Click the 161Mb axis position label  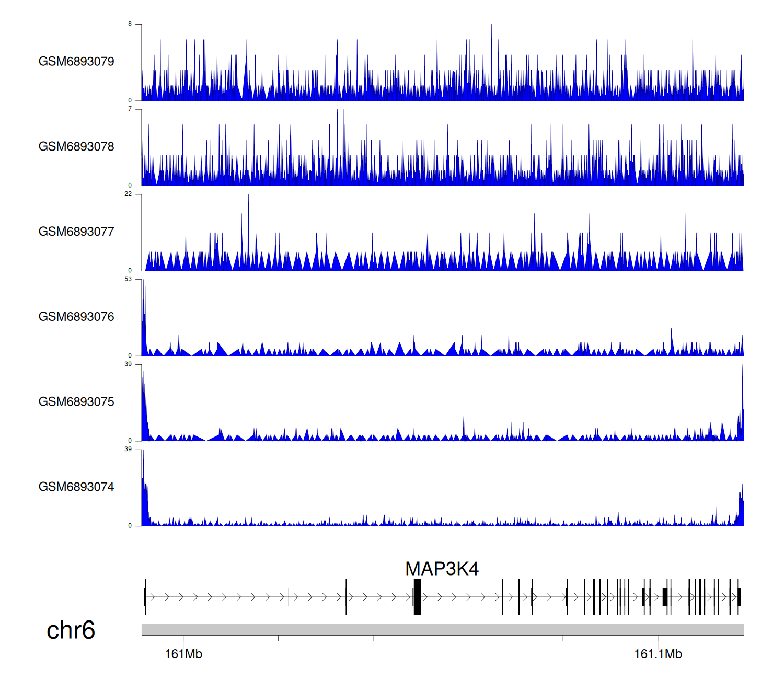coord(183,654)
